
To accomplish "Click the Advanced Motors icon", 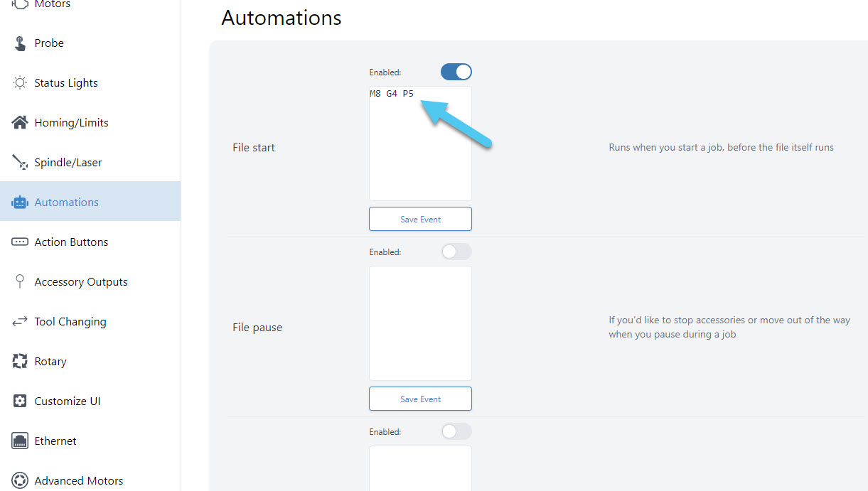I will [20, 481].
